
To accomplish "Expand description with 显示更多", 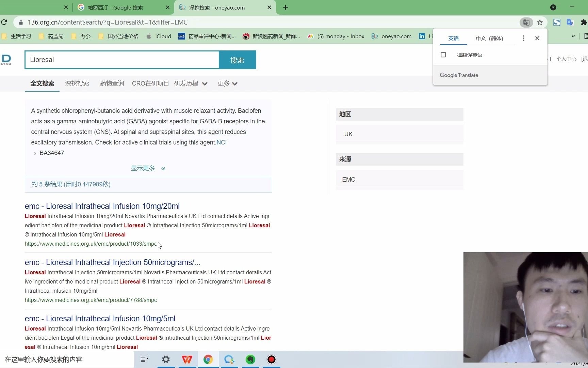I will tap(148, 168).
